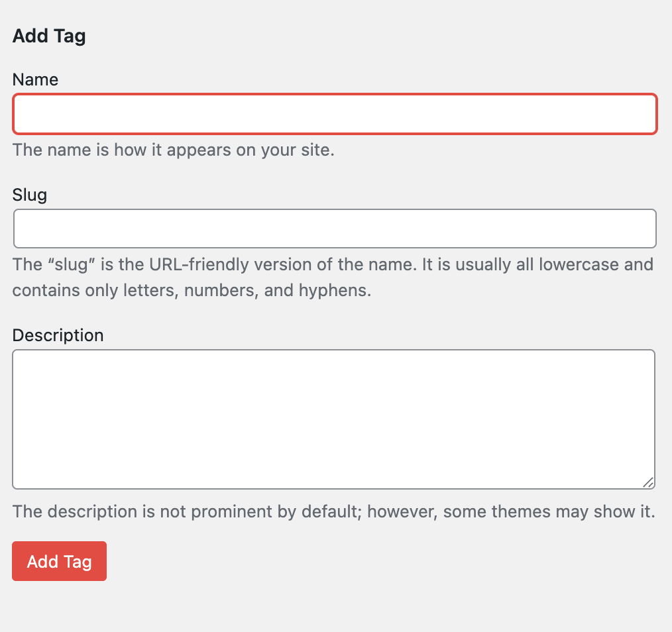Select the Name field label
672x632 pixels.
click(x=34, y=79)
